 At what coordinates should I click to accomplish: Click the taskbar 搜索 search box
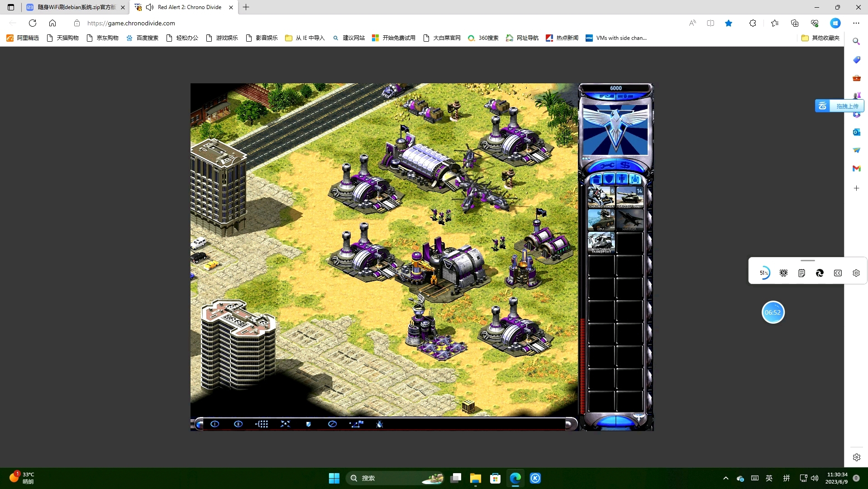(x=395, y=478)
